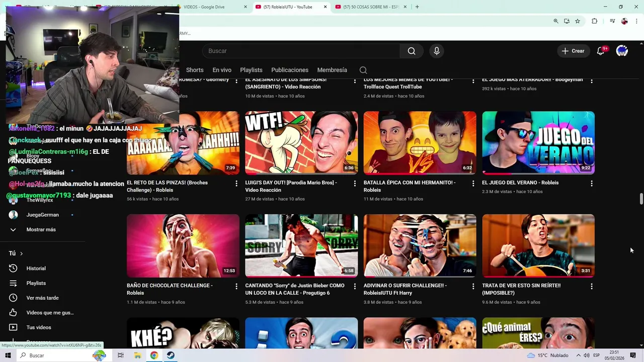Click the Chrome zoom magnifier icon

[x=556, y=21]
